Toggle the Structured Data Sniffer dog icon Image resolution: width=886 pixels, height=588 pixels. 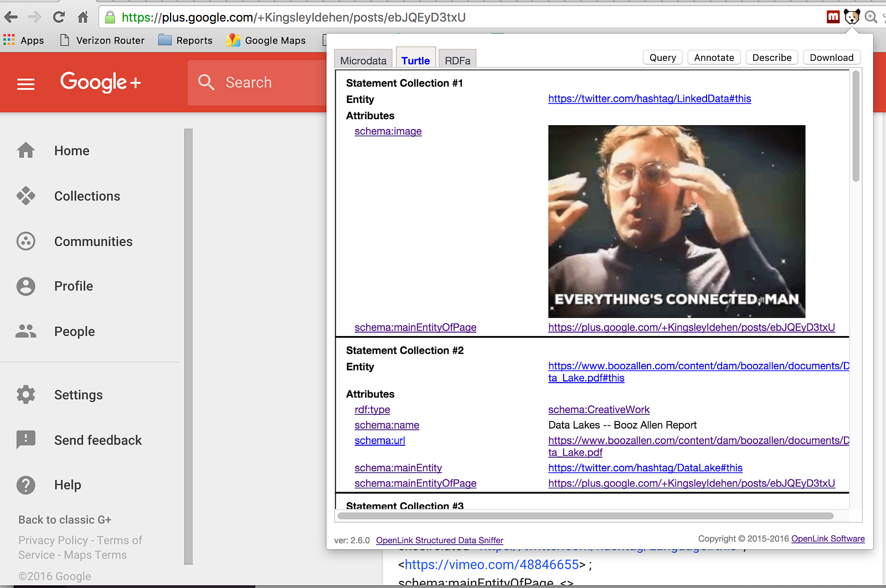click(x=852, y=17)
